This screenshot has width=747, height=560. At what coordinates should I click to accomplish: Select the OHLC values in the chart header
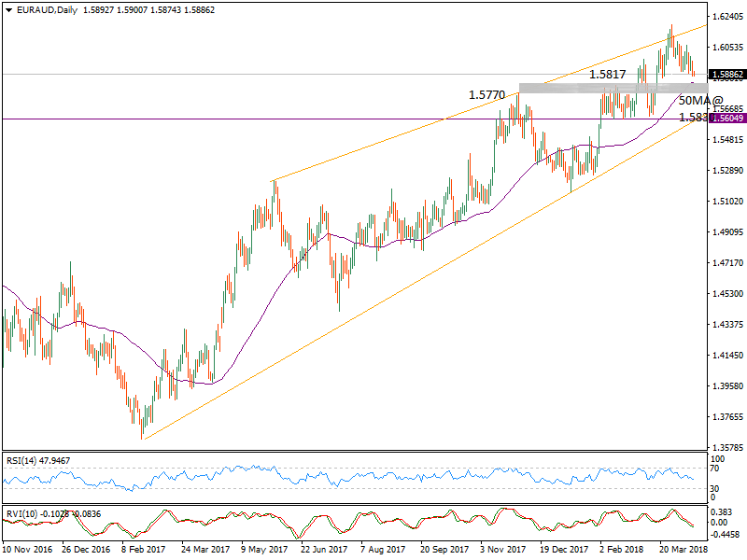[148, 10]
